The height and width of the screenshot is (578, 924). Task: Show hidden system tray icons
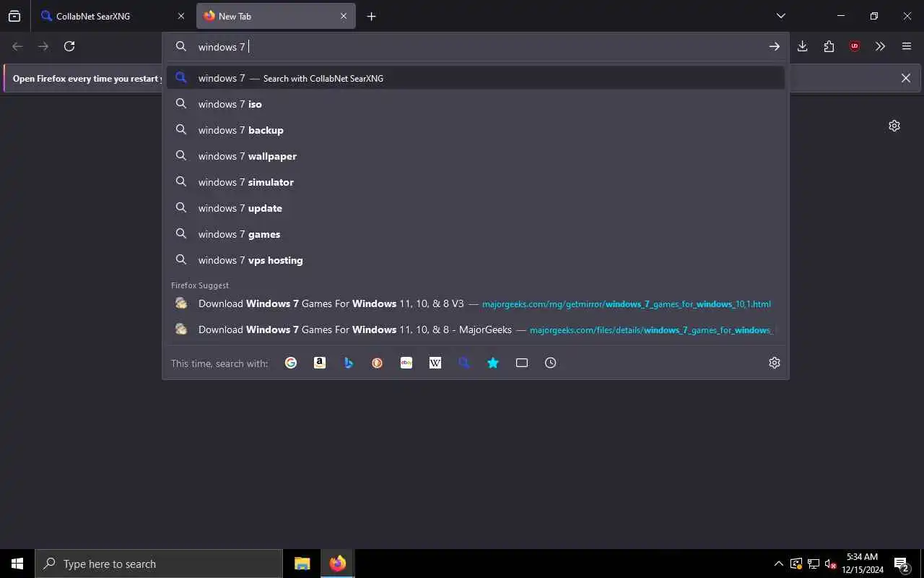coord(778,564)
